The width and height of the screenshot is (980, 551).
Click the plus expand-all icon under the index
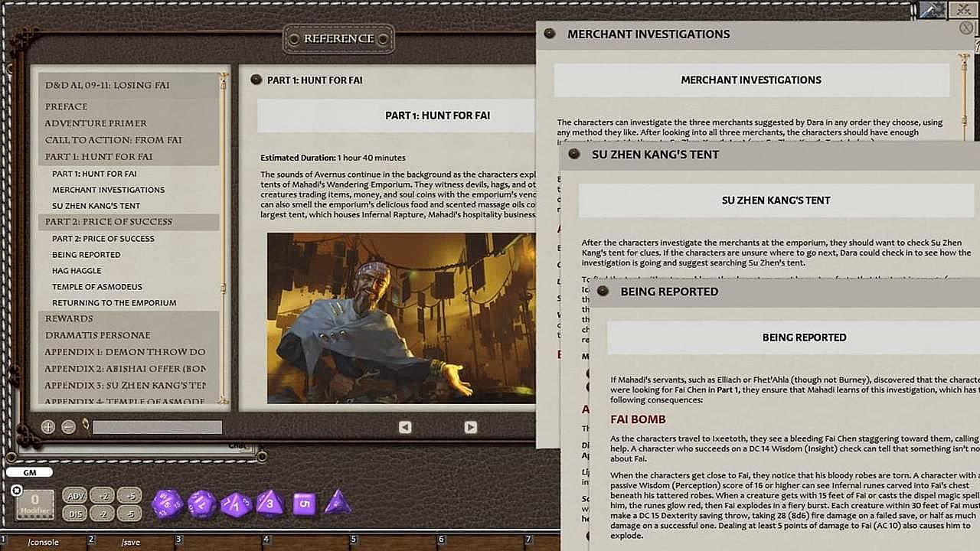(x=48, y=427)
